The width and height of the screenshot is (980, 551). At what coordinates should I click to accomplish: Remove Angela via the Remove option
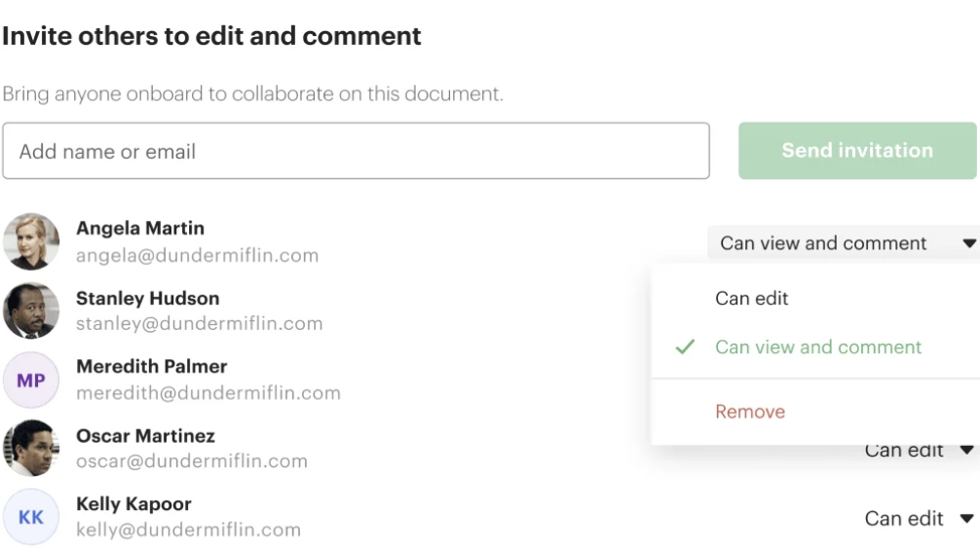tap(749, 411)
